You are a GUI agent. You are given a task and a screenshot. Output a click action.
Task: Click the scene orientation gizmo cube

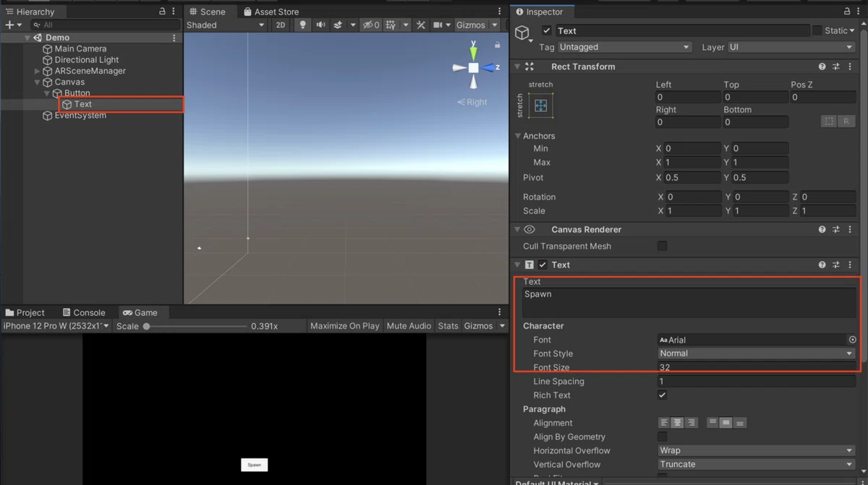[x=473, y=67]
